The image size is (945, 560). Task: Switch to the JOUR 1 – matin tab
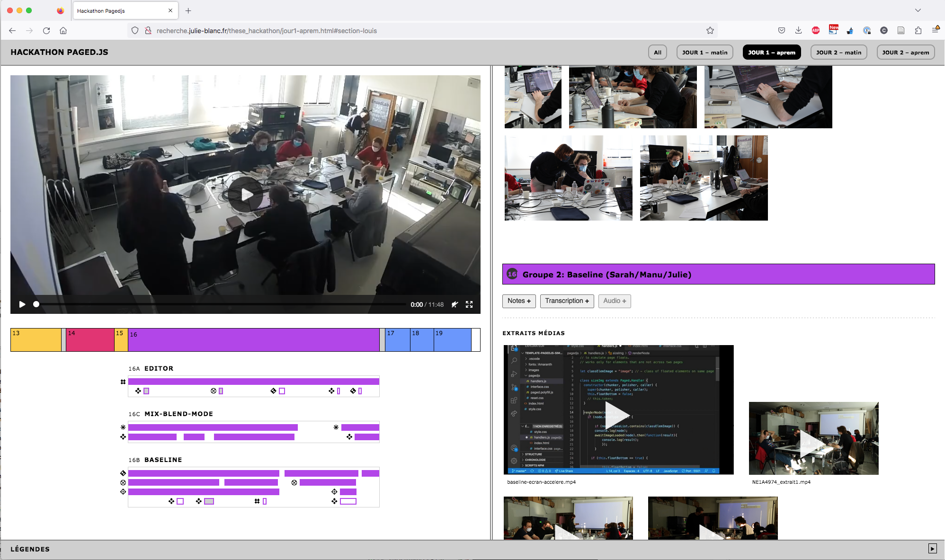tap(704, 53)
